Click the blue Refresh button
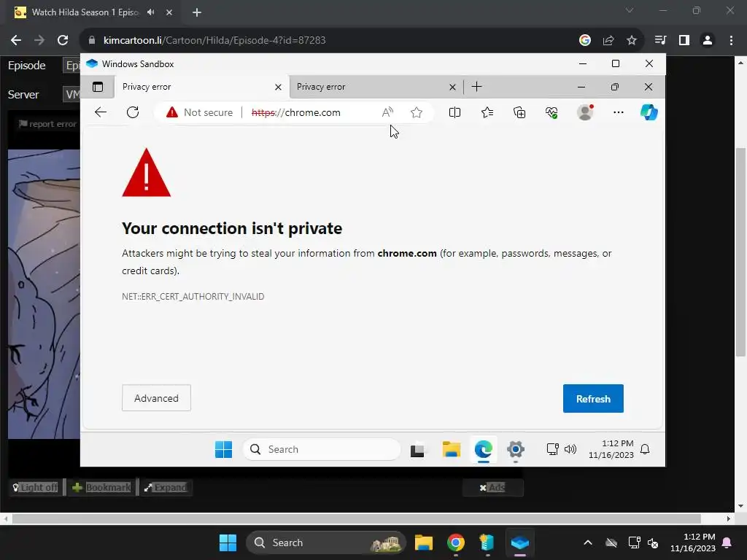Viewport: 747px width, 560px height. 593,399
